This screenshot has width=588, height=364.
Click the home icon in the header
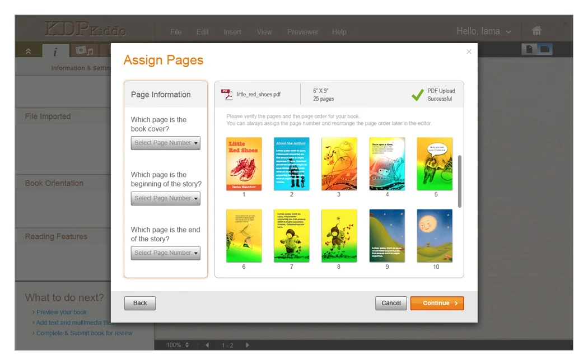click(x=536, y=31)
